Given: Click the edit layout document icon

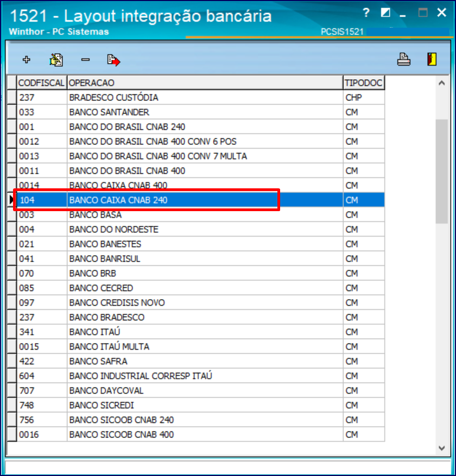Looking at the screenshot, I should tap(56, 60).
